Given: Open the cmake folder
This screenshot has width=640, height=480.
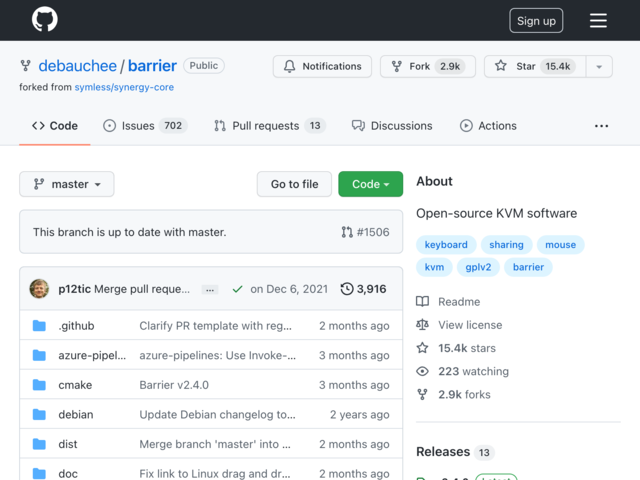Looking at the screenshot, I should click(75, 385).
